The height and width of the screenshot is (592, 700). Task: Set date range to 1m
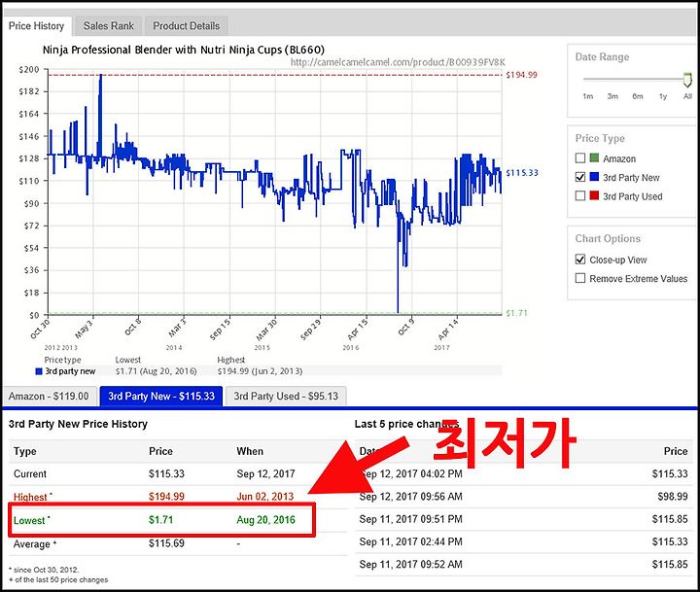[x=587, y=96]
